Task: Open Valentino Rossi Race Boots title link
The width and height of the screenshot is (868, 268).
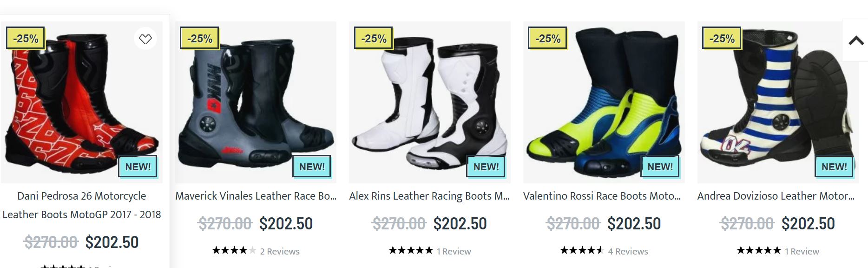Action: coord(602,196)
